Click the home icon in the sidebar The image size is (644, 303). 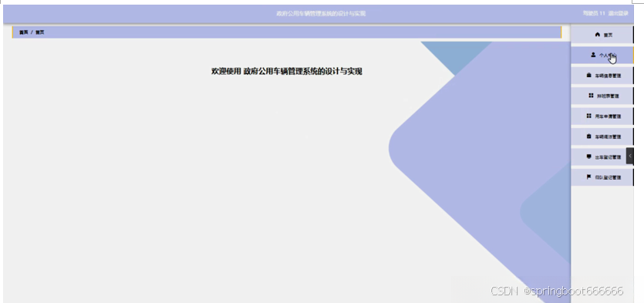(x=597, y=35)
